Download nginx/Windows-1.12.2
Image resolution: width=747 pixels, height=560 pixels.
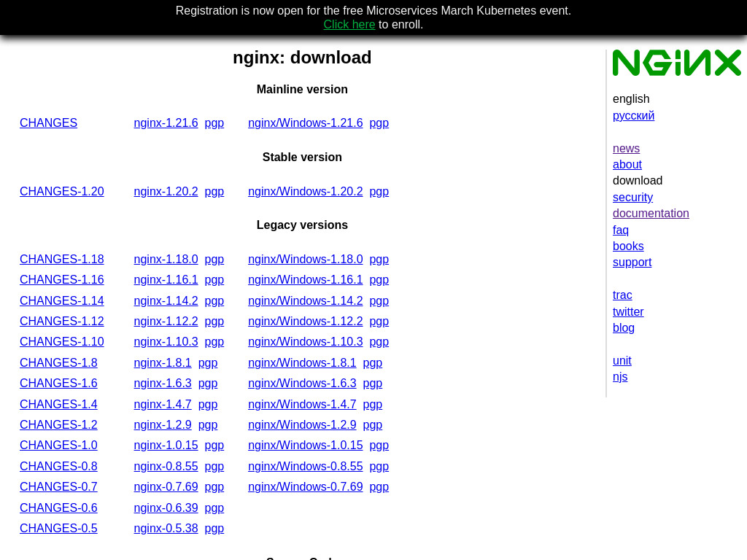pyautogui.click(x=306, y=321)
